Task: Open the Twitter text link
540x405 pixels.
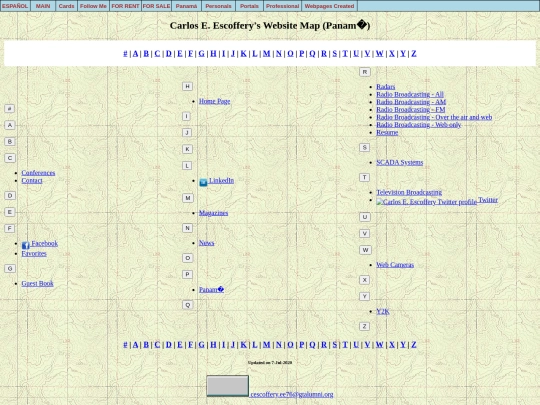Action: (488, 200)
